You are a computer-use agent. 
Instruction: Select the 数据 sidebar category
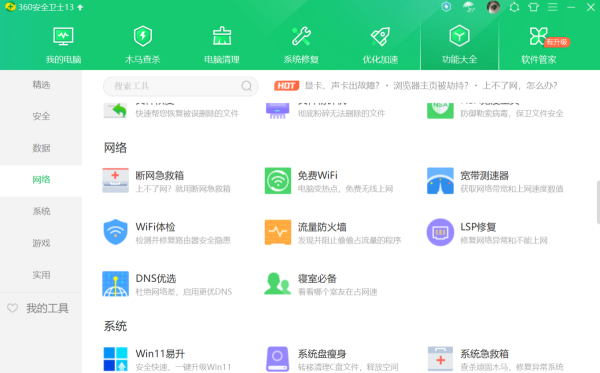(41, 148)
